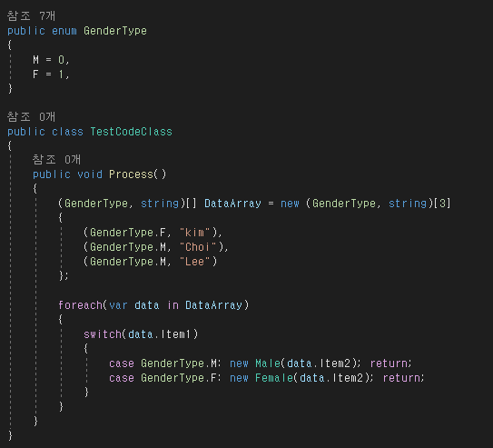Click the enum keyword

pyautogui.click(x=64, y=31)
